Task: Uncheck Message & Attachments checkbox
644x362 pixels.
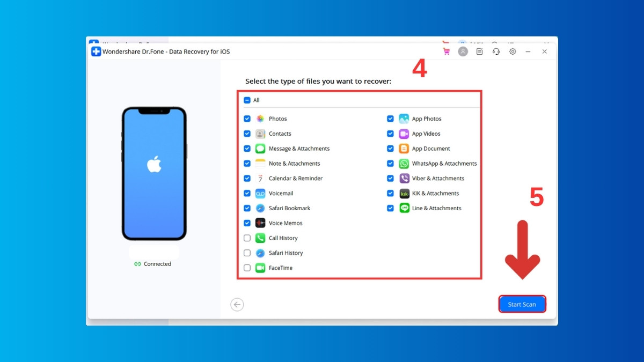Action: (247, 149)
